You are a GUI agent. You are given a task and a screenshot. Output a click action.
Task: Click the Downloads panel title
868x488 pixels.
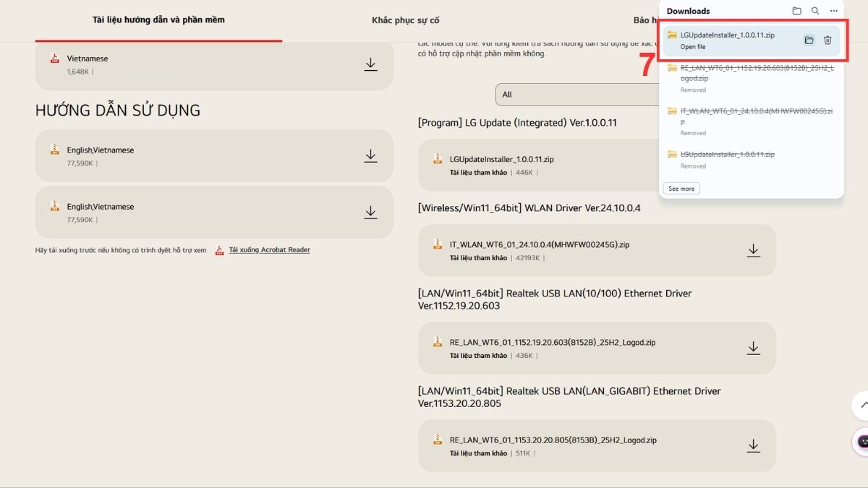[x=688, y=11]
